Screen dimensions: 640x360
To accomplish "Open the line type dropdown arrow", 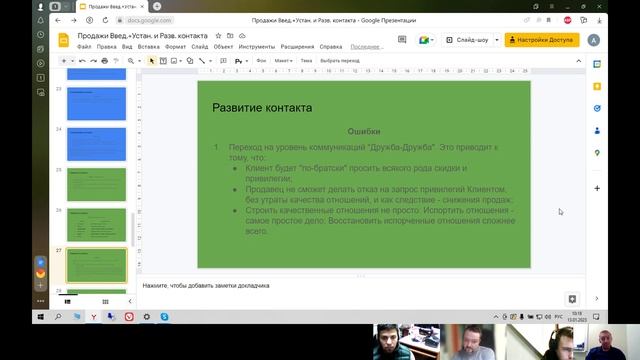I will coord(210,61).
